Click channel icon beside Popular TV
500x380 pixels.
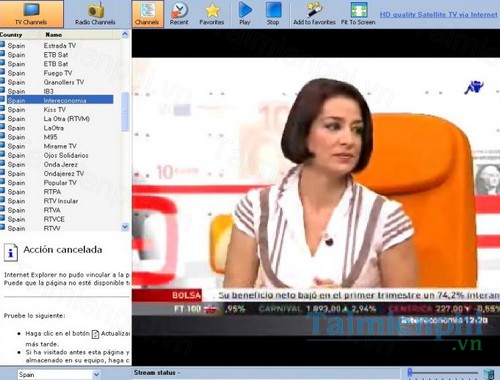(x=2, y=182)
